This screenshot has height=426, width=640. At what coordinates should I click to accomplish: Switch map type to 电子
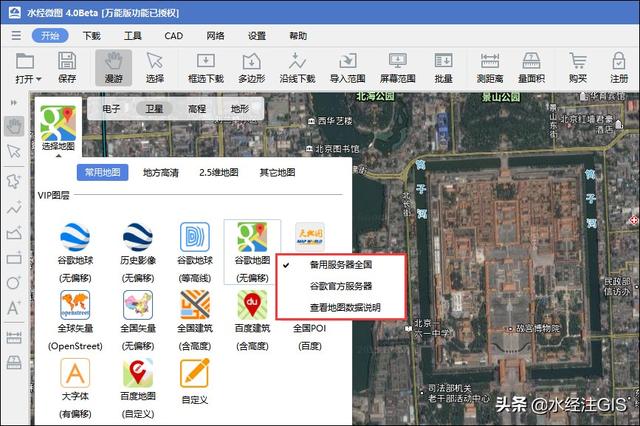(x=111, y=109)
